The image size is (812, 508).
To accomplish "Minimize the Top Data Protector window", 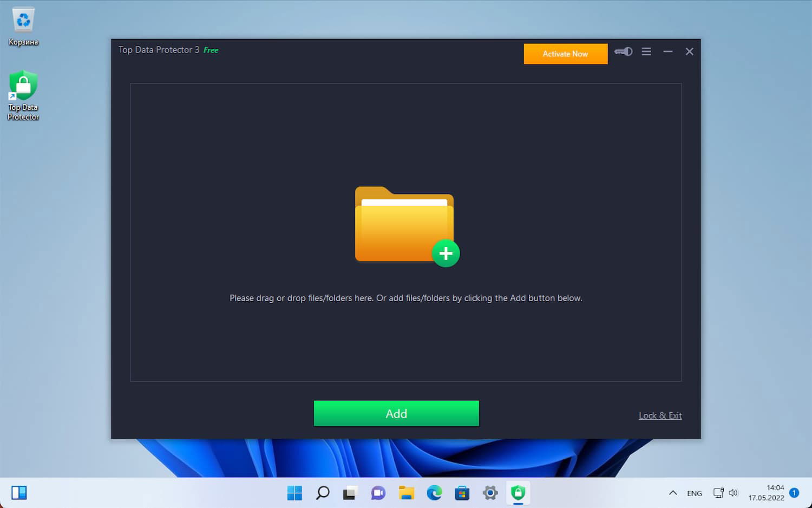I will pos(668,51).
